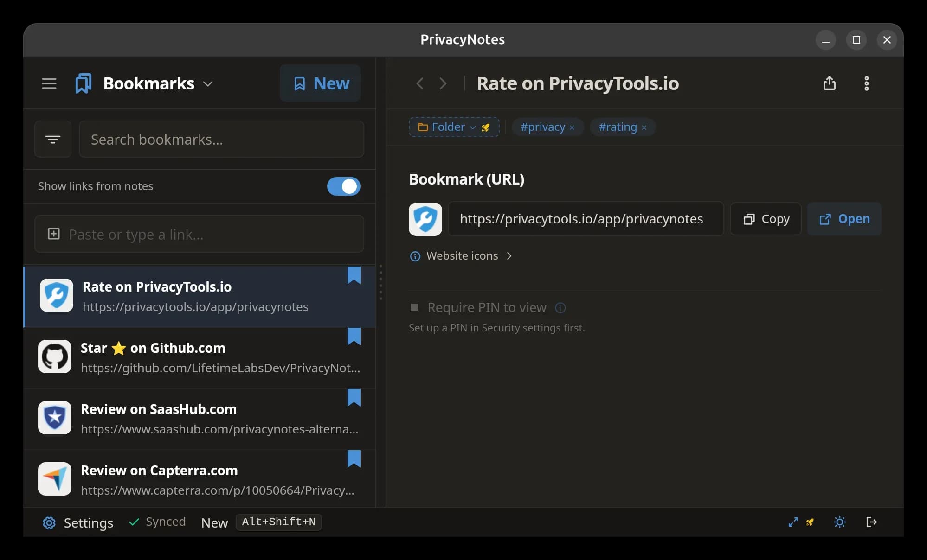Screen dimensions: 927x560
Task: Log out using the exit icon
Action: (x=871, y=522)
